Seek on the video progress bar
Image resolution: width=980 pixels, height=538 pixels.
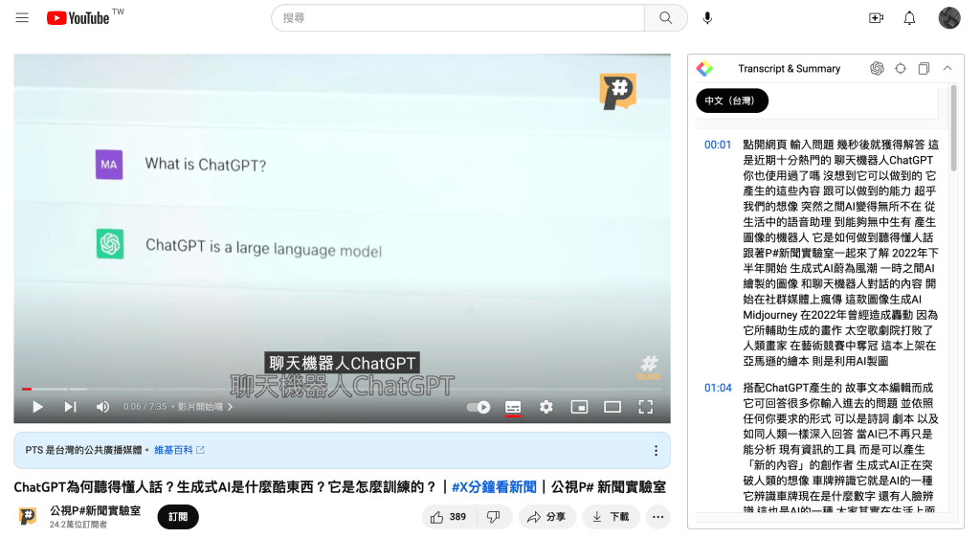342,389
